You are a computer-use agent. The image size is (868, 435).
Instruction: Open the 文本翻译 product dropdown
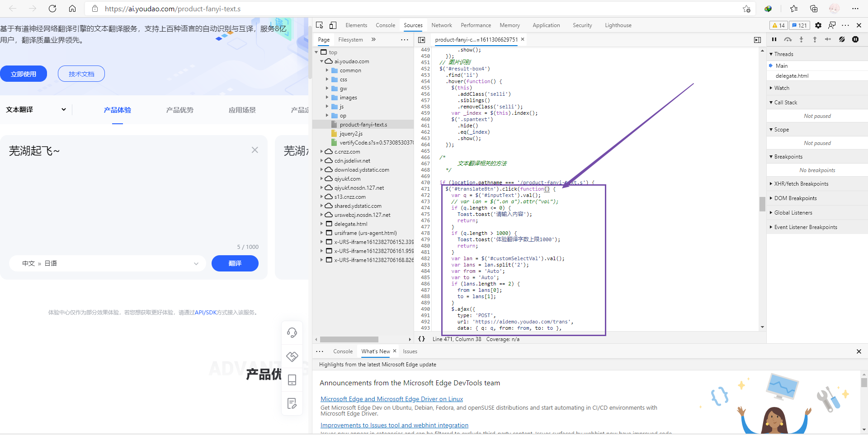point(36,110)
